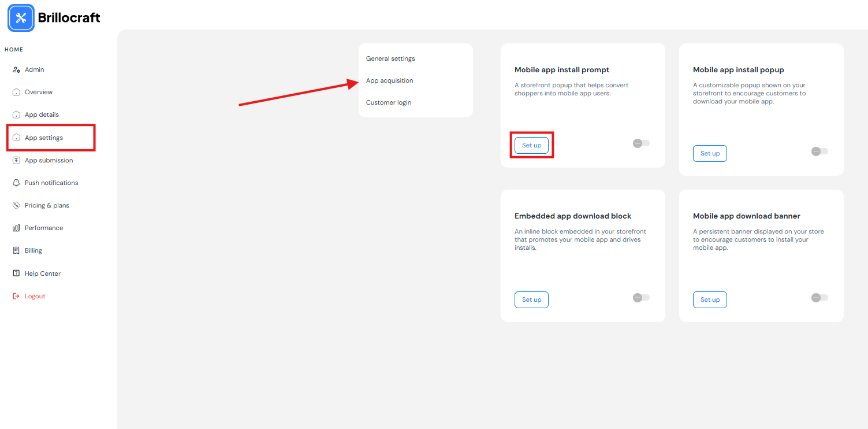Click the Help Center question icon
The image size is (868, 429).
tap(16, 274)
